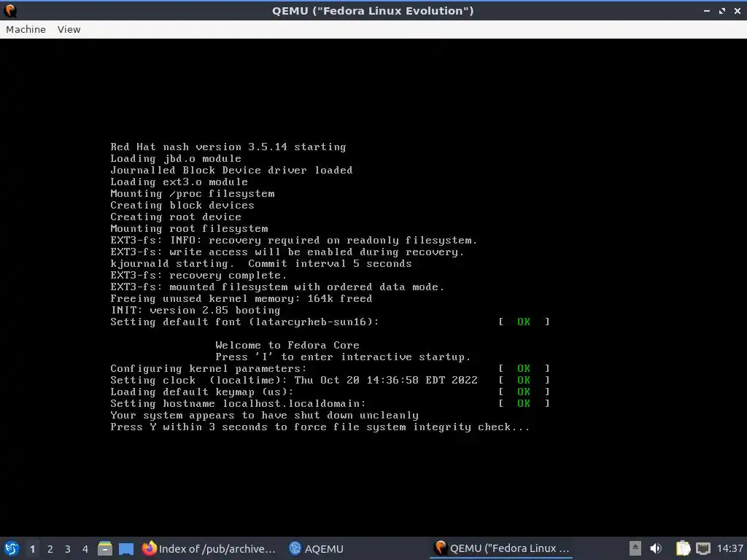Click the blue show-desktop icon in the panel

point(126,548)
